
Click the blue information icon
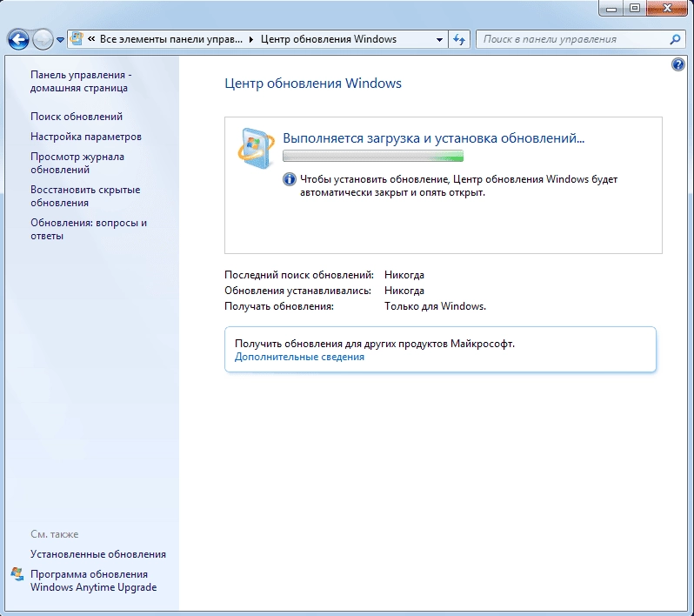289,179
